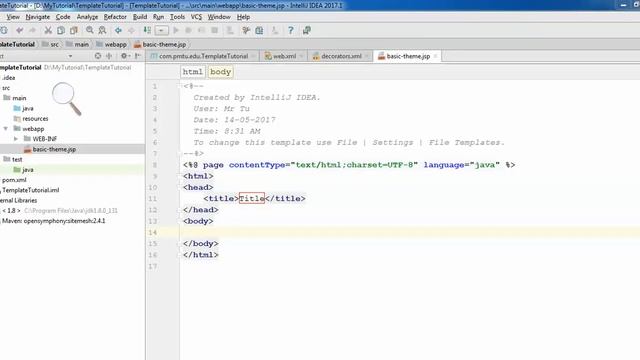The height and width of the screenshot is (360, 640).
Task: Open the Run menu
Action: [158, 17]
